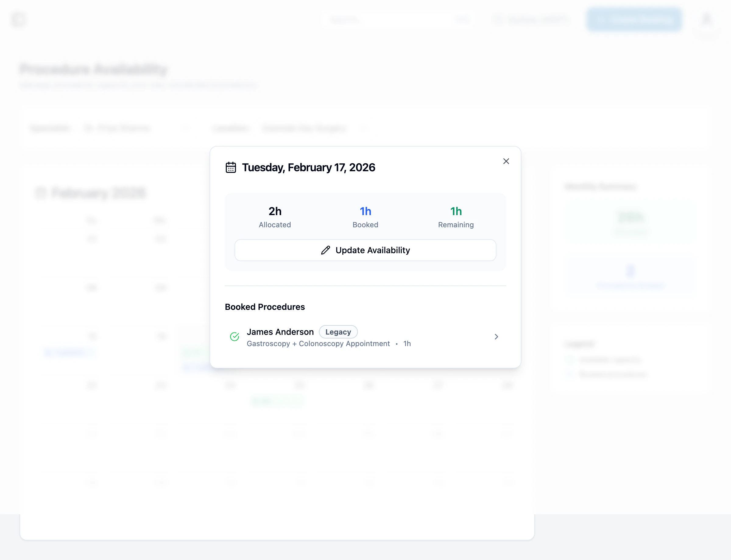Image resolution: width=731 pixels, height=560 pixels.
Task: Open booking via the right chevron arrow
Action: (x=496, y=337)
